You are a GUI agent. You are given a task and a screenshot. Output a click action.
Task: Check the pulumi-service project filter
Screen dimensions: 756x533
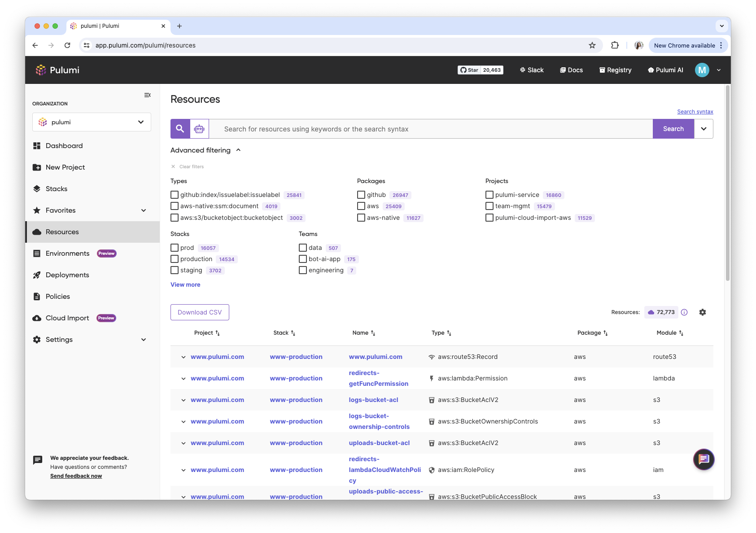point(489,194)
